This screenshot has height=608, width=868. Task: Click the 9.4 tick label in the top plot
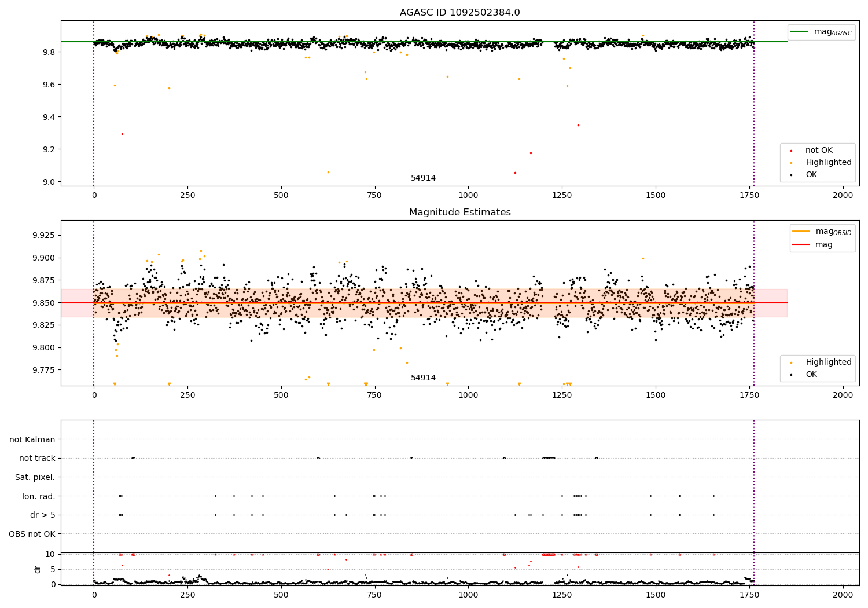click(49, 117)
